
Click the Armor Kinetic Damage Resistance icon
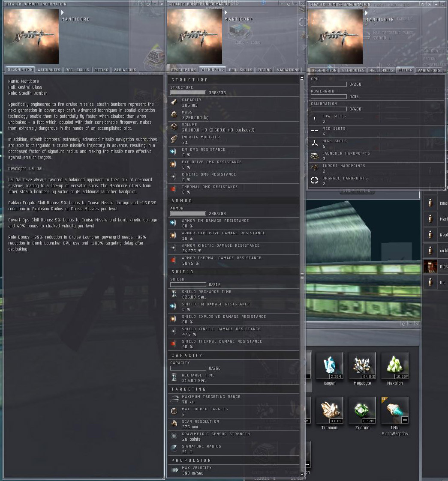coord(174,248)
